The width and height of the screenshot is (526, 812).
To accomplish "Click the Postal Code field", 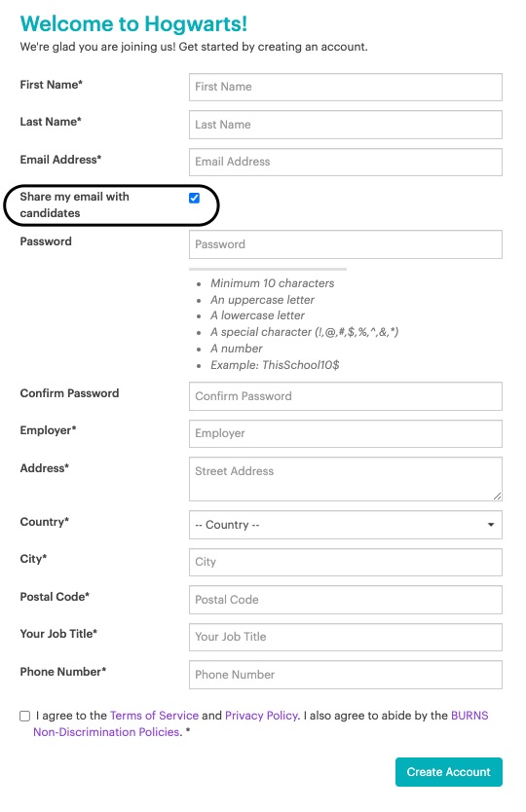I will (x=345, y=600).
